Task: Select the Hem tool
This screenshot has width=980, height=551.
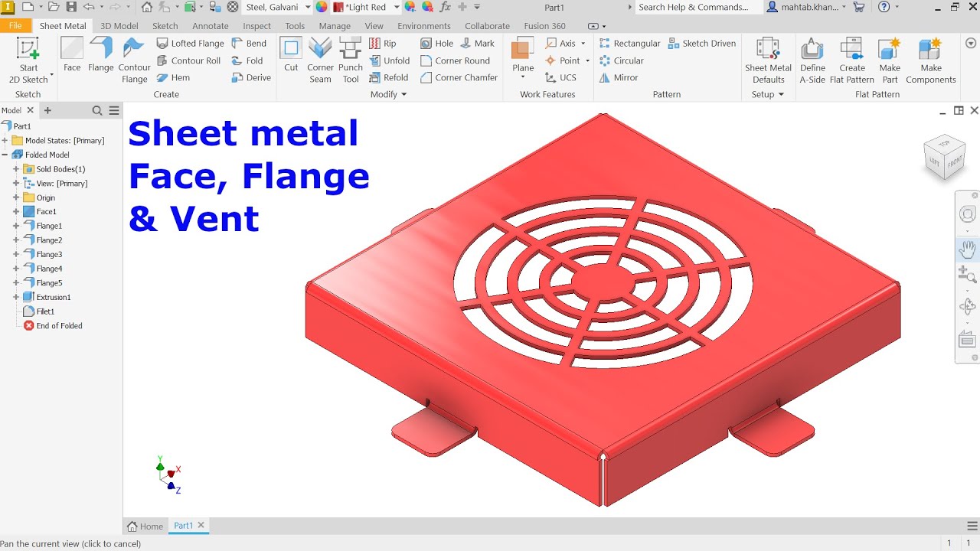Action: 173,77
